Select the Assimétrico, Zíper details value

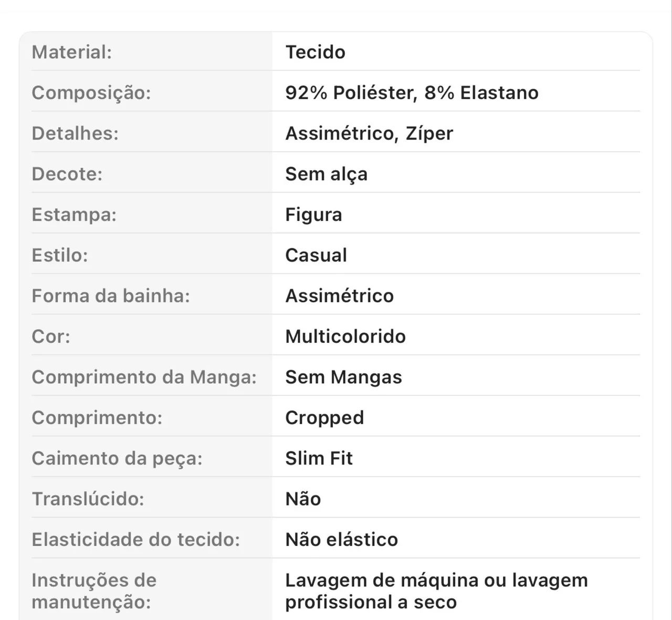369,134
